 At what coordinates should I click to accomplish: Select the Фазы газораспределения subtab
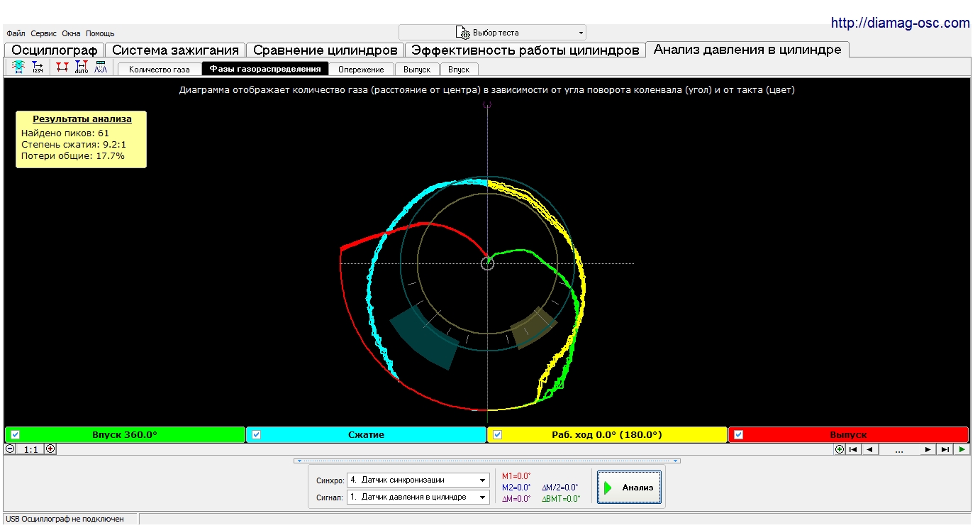266,69
